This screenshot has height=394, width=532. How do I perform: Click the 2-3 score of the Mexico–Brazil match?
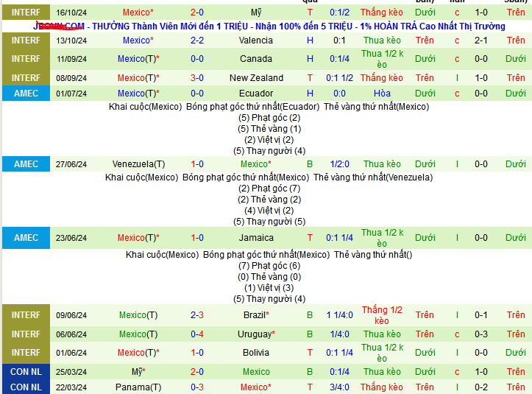(197, 315)
